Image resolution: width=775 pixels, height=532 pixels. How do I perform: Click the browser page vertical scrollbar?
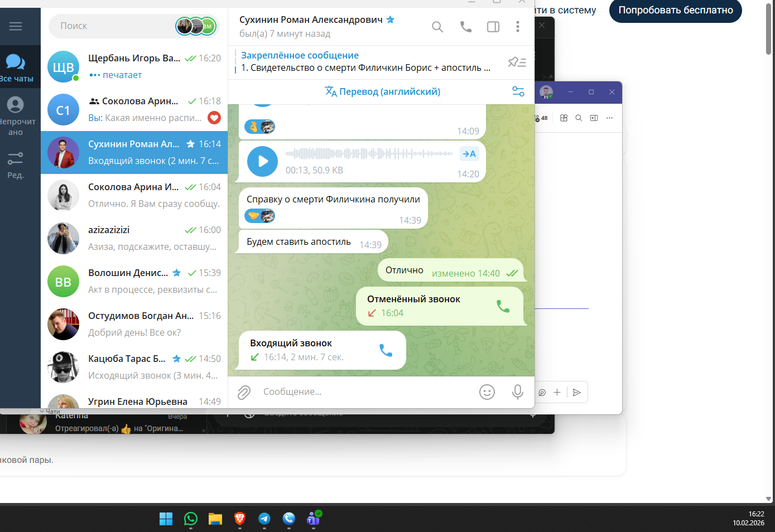[x=769, y=28]
